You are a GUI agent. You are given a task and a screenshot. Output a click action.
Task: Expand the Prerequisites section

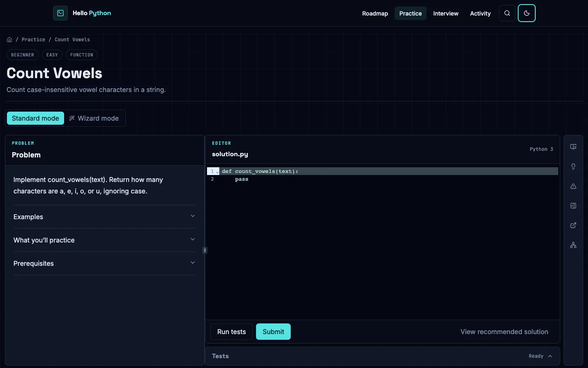(105, 263)
